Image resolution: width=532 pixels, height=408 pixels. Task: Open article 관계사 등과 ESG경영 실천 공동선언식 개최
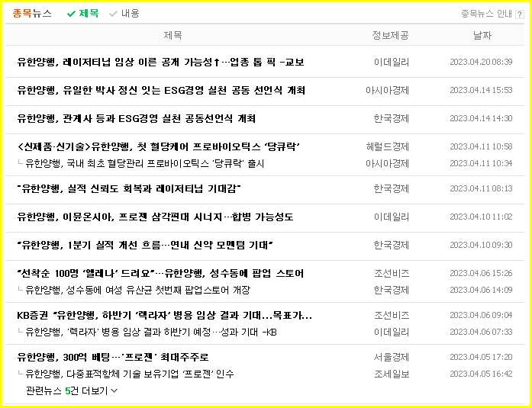point(137,118)
